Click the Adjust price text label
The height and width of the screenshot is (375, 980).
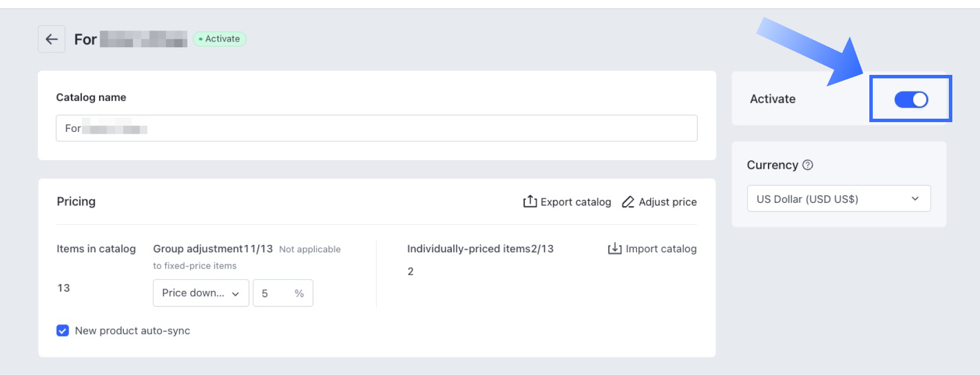tap(668, 202)
